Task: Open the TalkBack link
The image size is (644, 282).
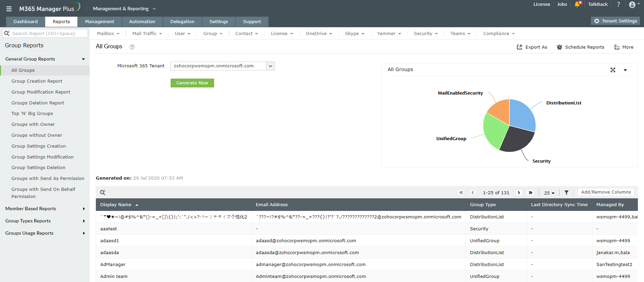Action: click(x=598, y=4)
